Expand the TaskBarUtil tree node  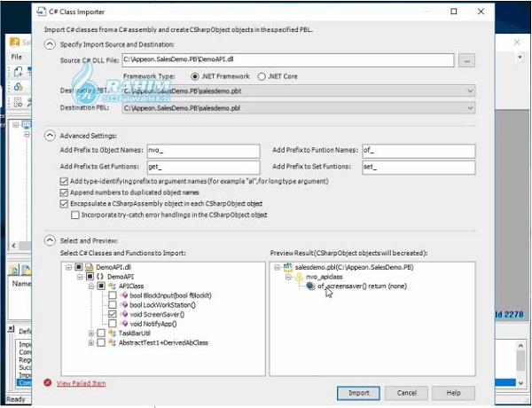91,333
